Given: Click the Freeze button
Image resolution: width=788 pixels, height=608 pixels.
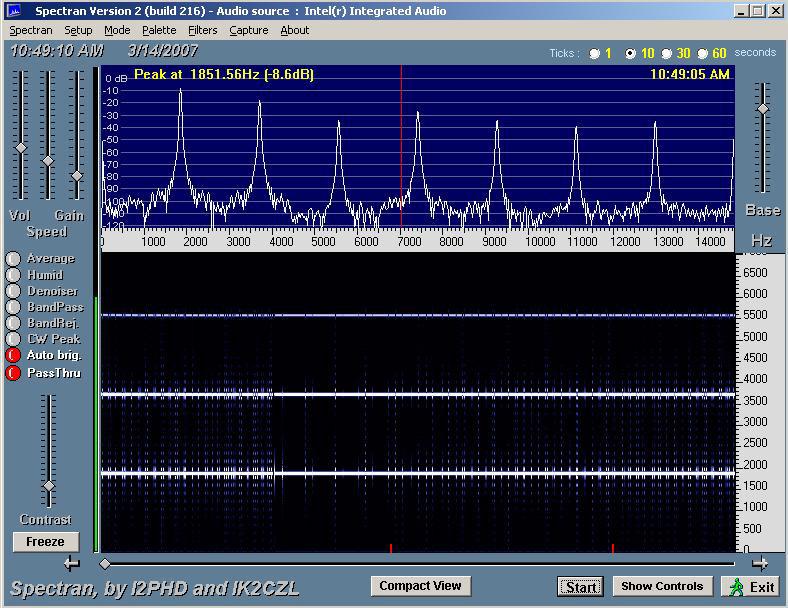Looking at the screenshot, I should pyautogui.click(x=46, y=542).
